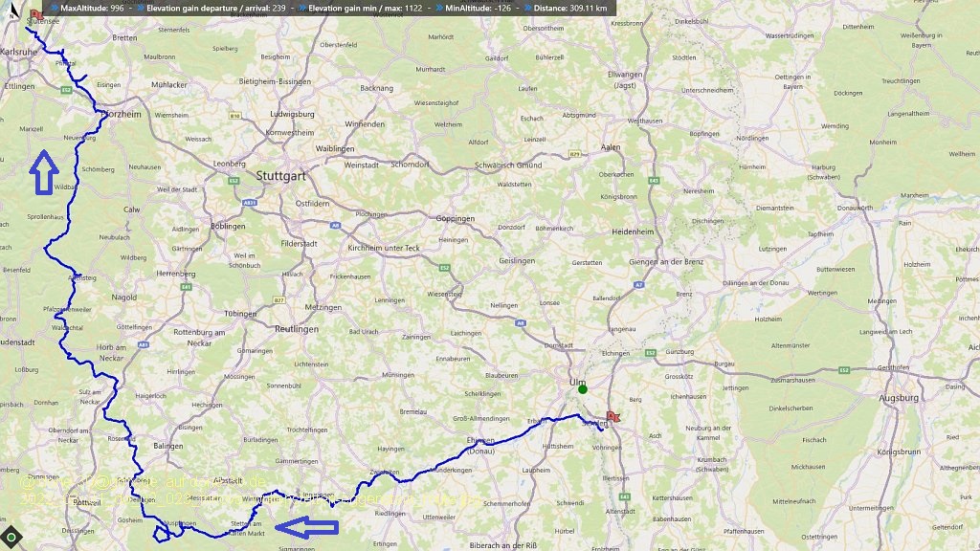Click the black diamond locate icon

11,537
